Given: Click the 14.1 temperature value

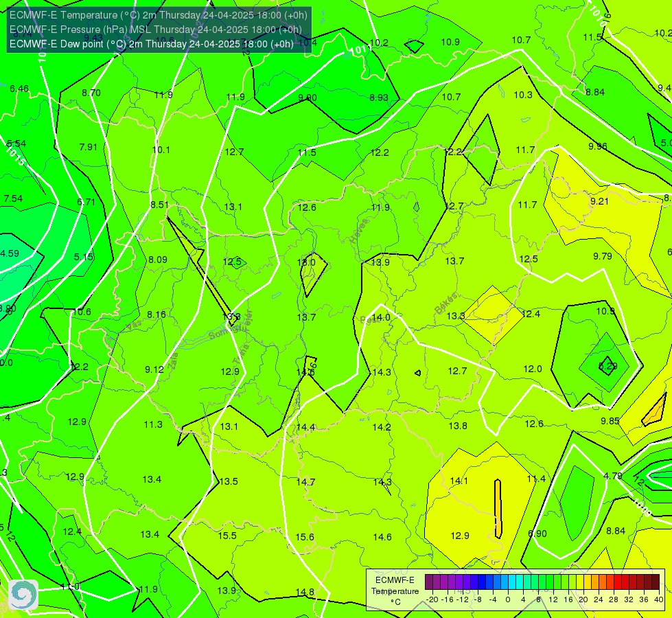Looking at the screenshot, I should [459, 481].
